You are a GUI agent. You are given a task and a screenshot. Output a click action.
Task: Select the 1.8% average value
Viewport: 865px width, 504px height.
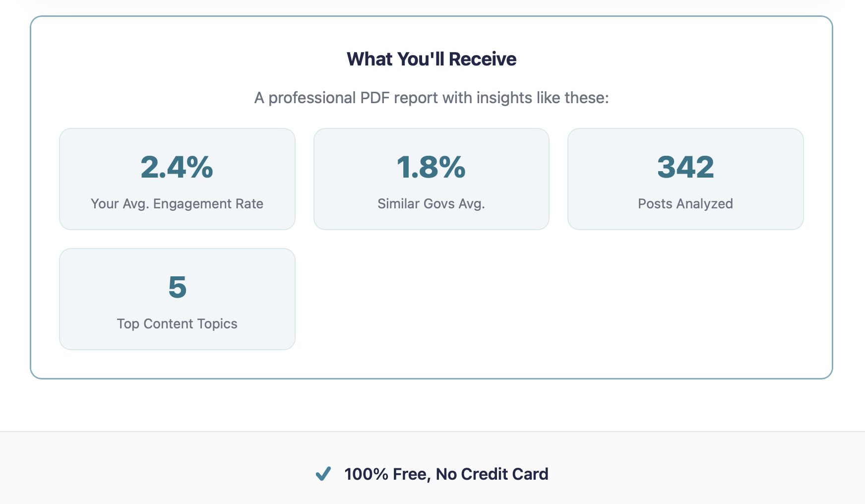[431, 167]
